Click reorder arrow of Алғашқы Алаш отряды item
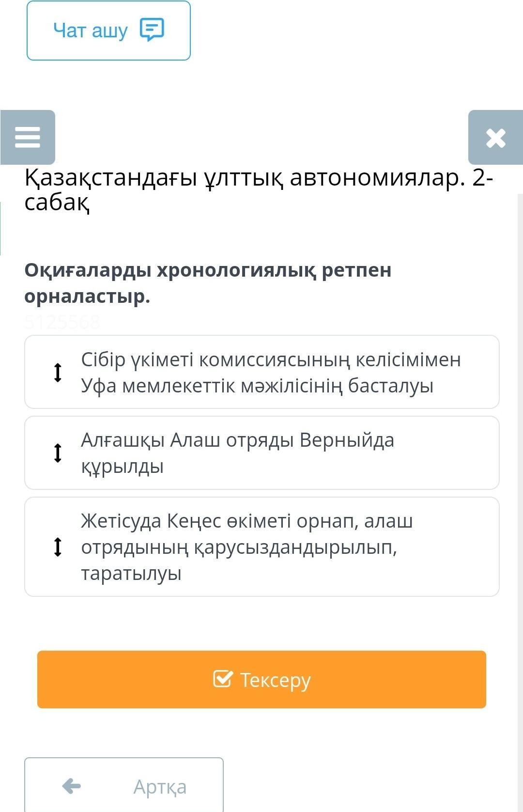 (x=58, y=453)
